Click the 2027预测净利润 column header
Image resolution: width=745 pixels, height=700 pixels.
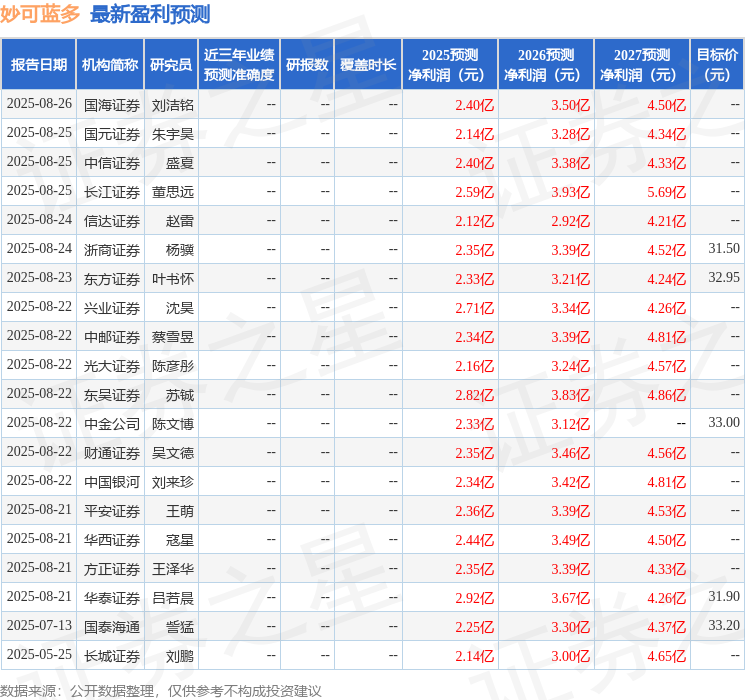(642, 65)
